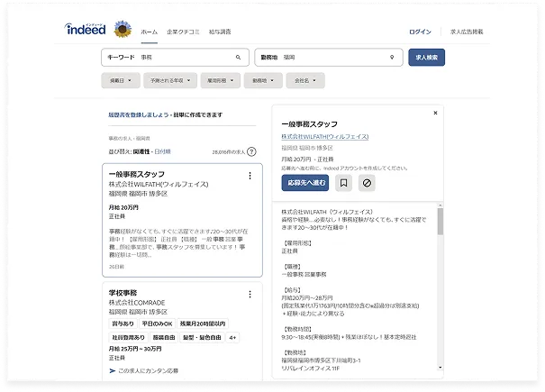Sort results by 日付順

(x=162, y=151)
